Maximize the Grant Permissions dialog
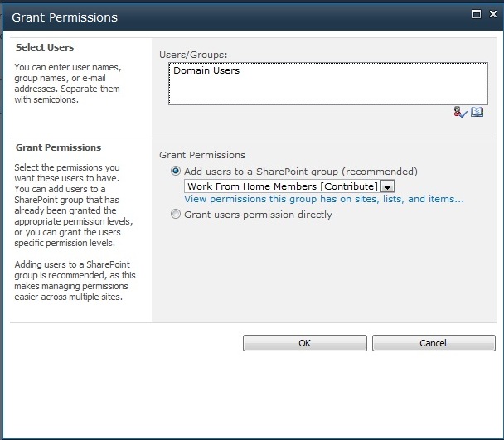Image resolution: width=504 pixels, height=440 pixels. coord(477,14)
